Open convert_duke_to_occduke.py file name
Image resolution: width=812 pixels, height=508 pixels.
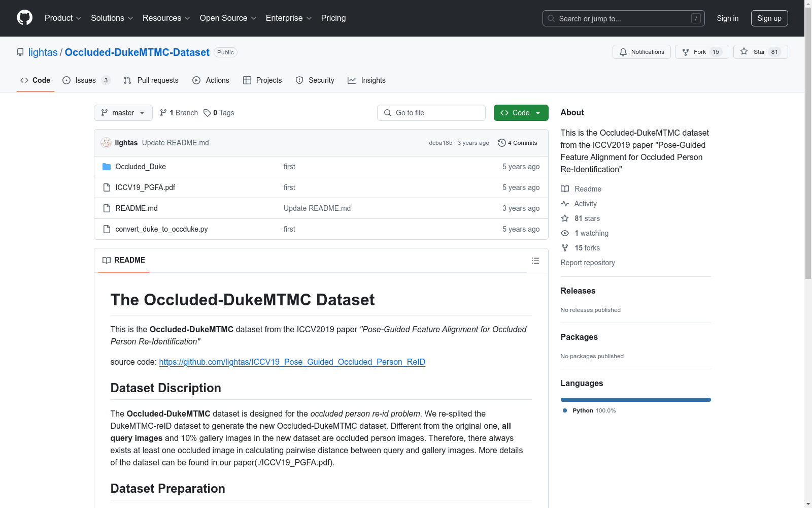[161, 229]
